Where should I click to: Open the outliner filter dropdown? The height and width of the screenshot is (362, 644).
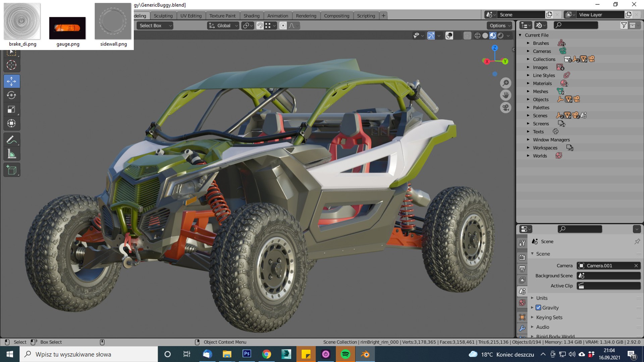(624, 25)
